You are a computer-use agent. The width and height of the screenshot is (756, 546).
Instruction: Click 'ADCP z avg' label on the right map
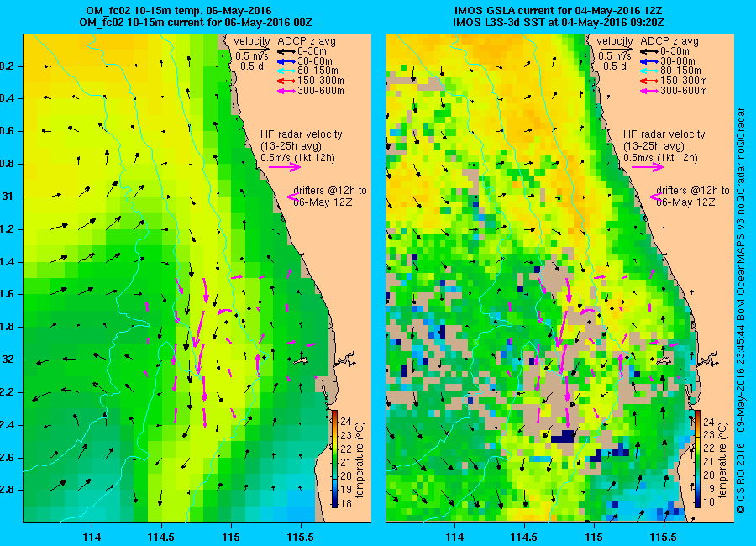(669, 41)
